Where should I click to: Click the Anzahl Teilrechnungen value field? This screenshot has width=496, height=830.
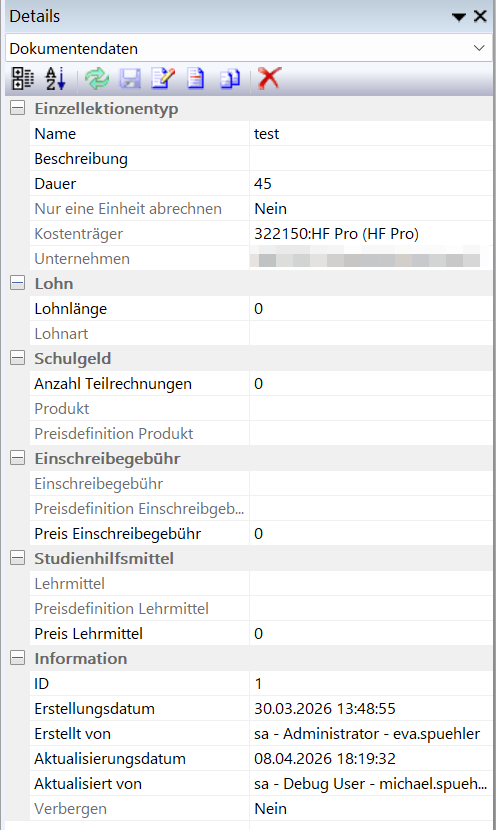point(371,383)
